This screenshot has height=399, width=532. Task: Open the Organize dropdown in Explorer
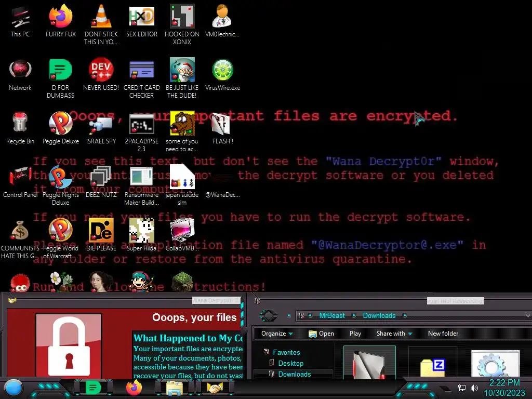(277, 334)
